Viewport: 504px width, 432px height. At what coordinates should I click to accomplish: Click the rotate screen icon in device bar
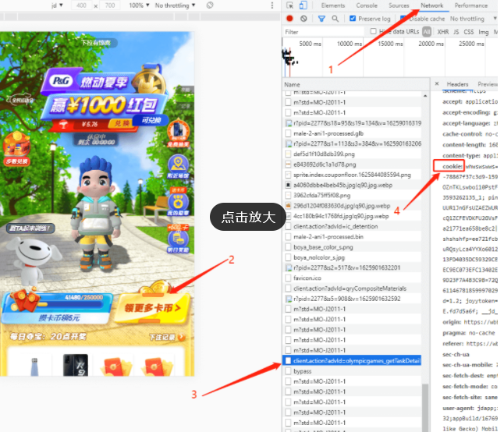coord(210,5)
